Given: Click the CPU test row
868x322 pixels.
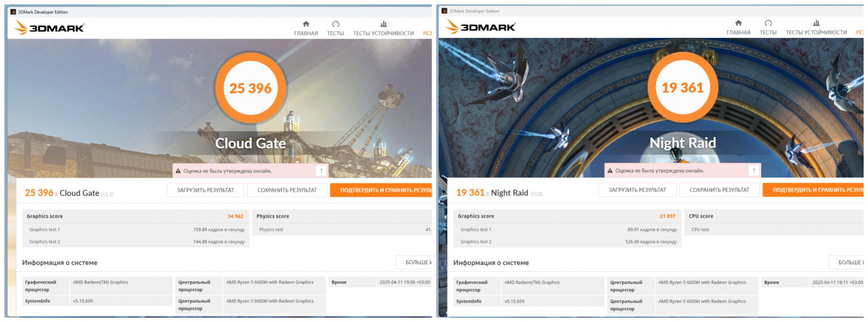Looking at the screenshot, I should [775, 230].
